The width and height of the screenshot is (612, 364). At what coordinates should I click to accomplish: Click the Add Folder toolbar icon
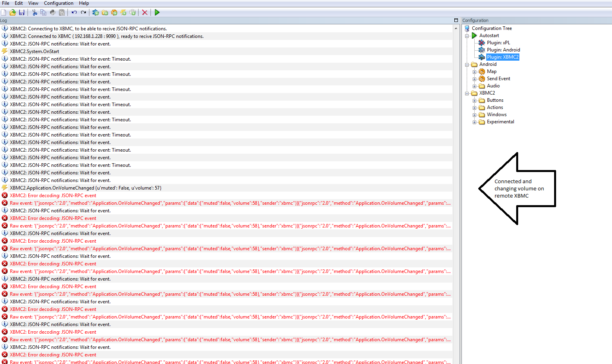click(x=105, y=12)
